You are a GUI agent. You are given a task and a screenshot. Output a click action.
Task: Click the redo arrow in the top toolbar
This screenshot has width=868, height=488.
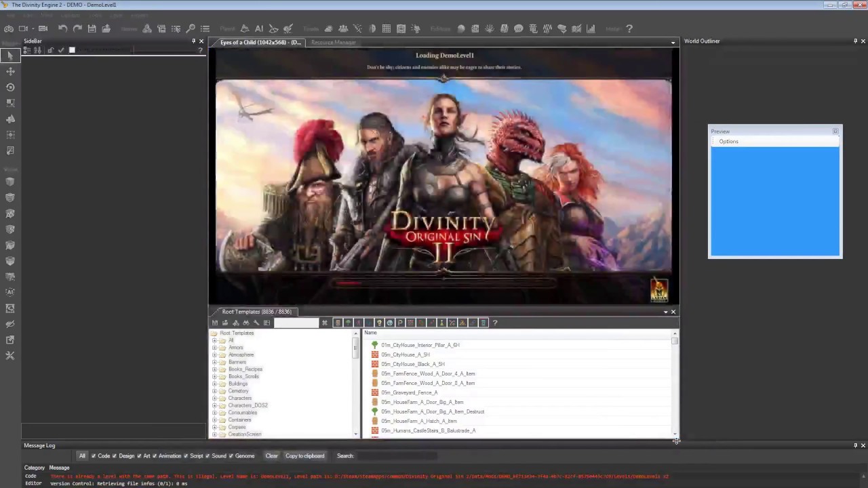click(x=77, y=28)
